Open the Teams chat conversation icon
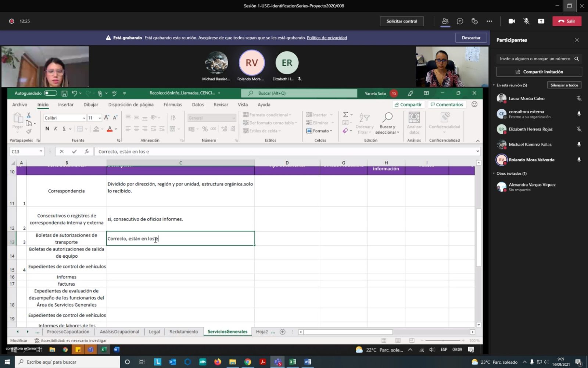The height and width of the screenshot is (368, 588). click(460, 21)
